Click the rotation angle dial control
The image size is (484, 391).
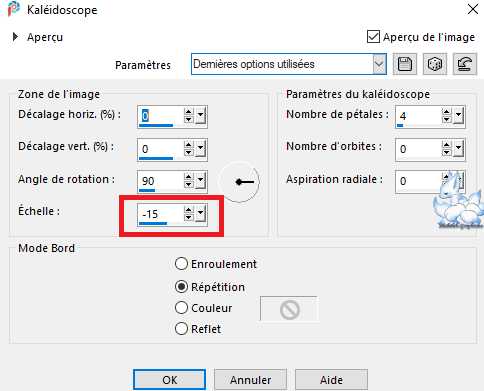click(239, 182)
